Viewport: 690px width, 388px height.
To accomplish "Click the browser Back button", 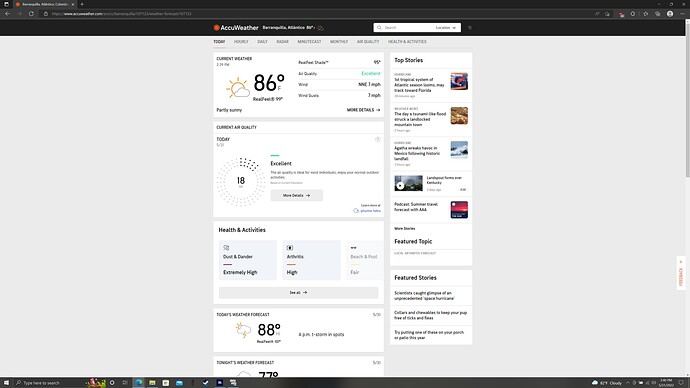I will tap(7, 14).
